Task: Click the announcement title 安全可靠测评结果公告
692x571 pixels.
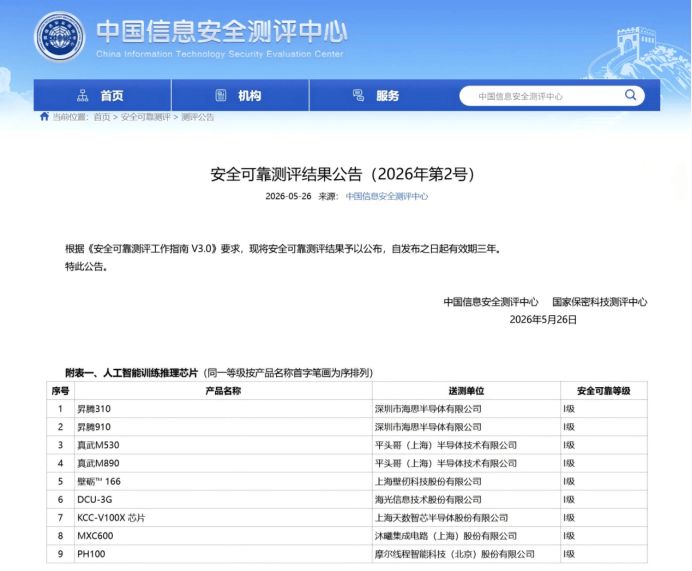Action: (x=343, y=174)
